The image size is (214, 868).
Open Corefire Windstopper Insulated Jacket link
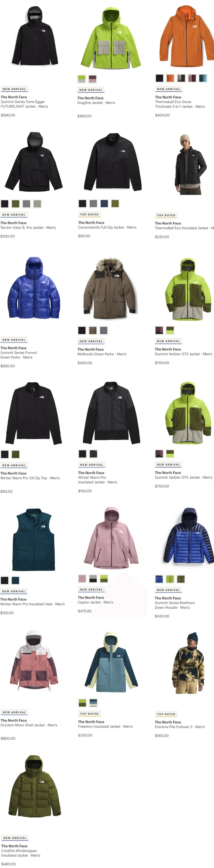coord(21,853)
